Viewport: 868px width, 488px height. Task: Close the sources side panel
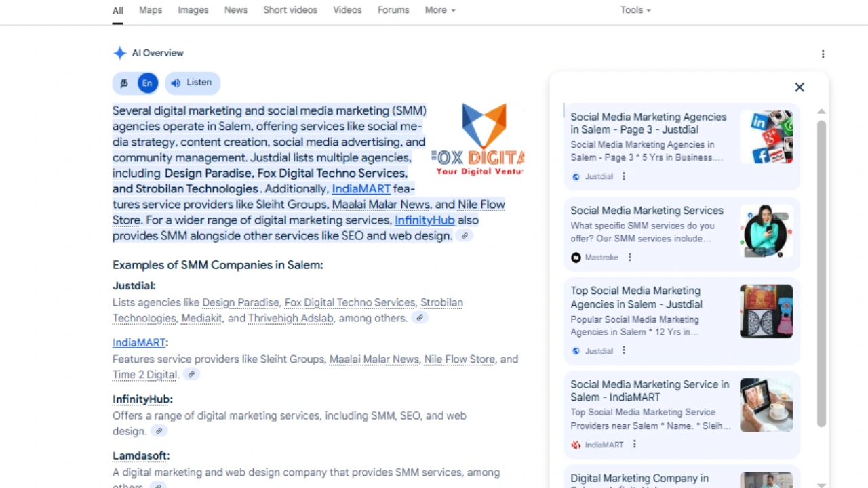[800, 87]
